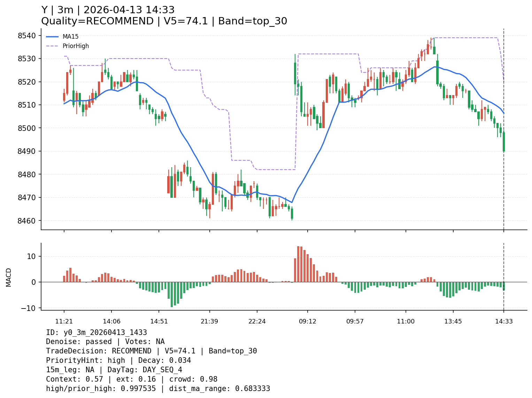Click the ID y0_3m_20260413_1433 text line
The width and height of the screenshot is (532, 398).
[97, 333]
